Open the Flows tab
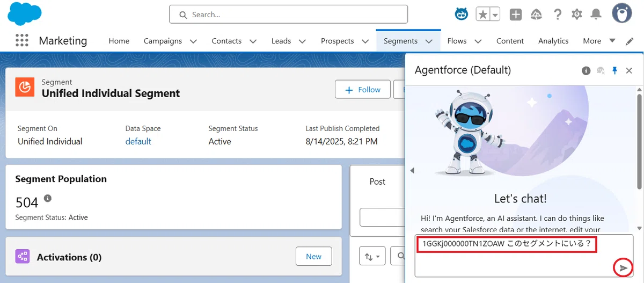The height and width of the screenshot is (283, 644). (x=457, y=41)
